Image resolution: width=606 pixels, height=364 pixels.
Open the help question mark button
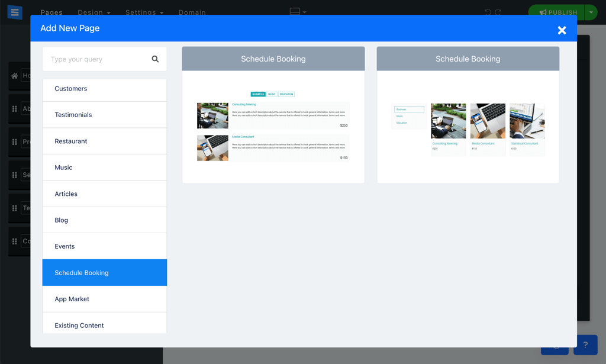point(585,344)
